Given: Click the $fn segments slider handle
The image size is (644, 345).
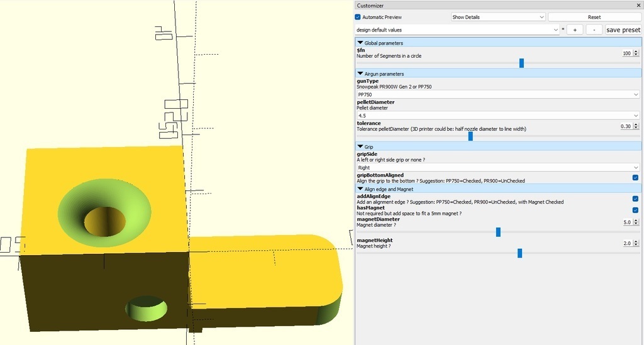Looking at the screenshot, I should (521, 63).
